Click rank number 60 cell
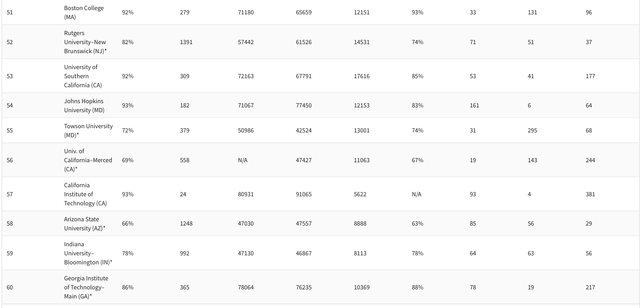Image resolution: width=644 pixels, height=308 pixels. tap(10, 287)
